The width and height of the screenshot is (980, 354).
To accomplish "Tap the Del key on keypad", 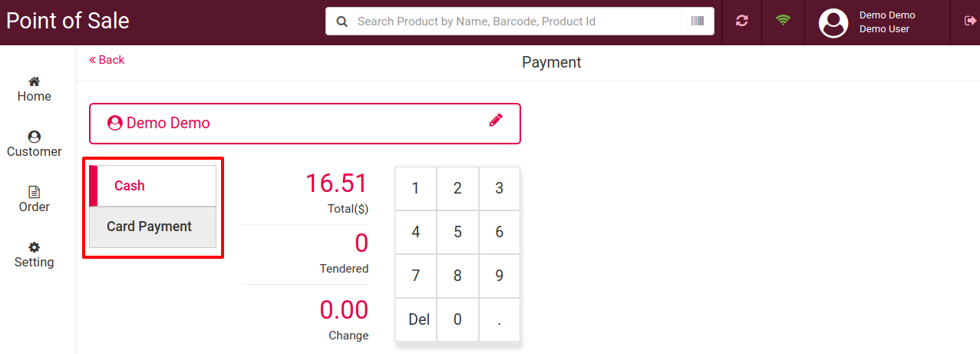I will [416, 319].
